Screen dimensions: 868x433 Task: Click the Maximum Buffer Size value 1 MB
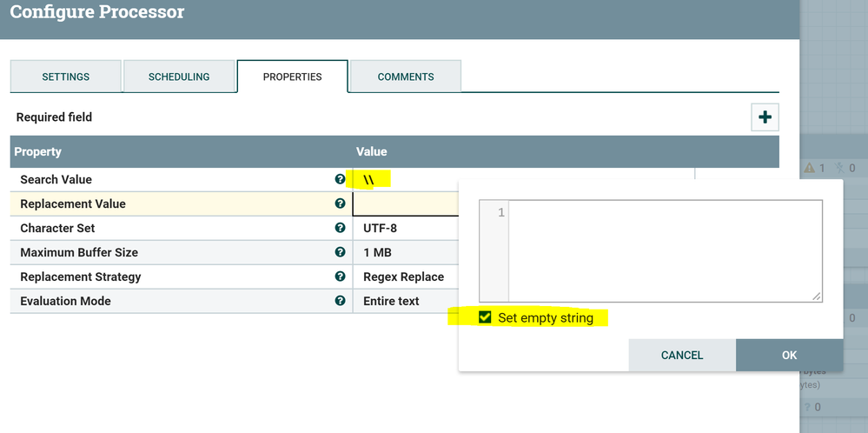coord(377,252)
